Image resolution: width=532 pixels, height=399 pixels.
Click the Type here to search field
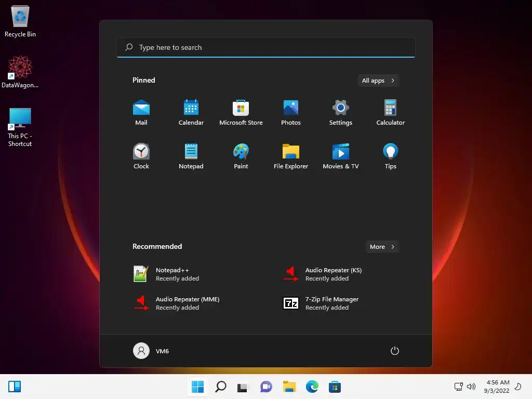point(266,47)
